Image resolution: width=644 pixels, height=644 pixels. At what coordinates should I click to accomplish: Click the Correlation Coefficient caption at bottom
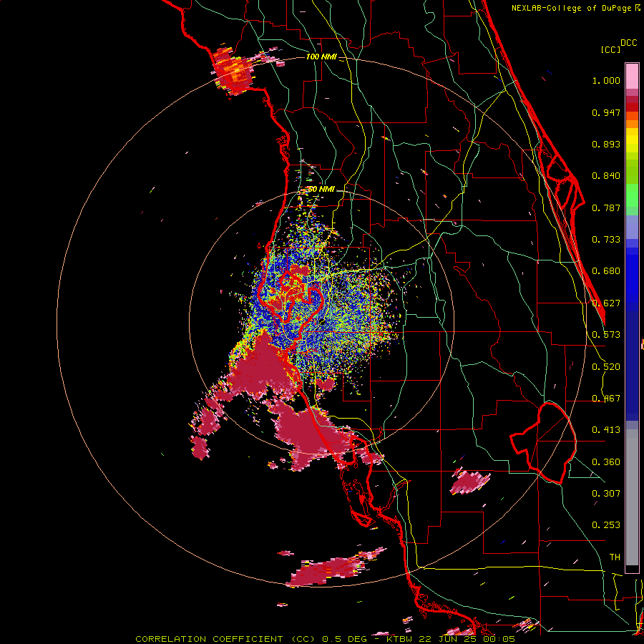pos(325,639)
